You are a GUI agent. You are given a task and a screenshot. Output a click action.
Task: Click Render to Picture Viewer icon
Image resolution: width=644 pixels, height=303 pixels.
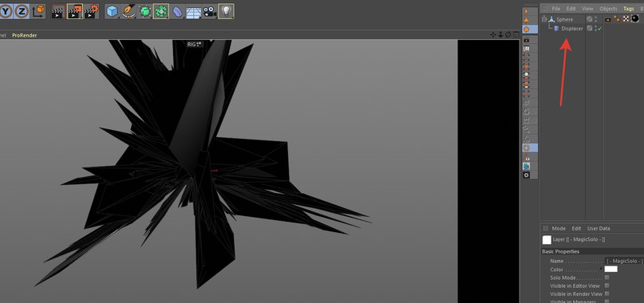coord(75,11)
